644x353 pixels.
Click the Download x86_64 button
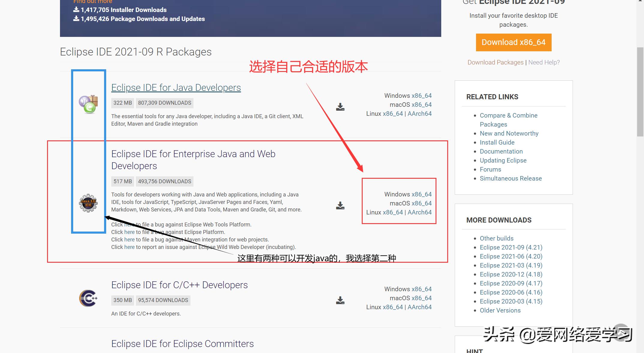[513, 42]
